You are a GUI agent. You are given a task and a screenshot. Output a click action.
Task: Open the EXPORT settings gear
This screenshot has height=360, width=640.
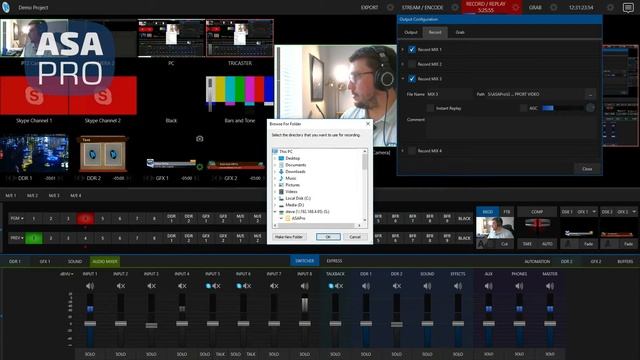pyautogui.click(x=390, y=7)
